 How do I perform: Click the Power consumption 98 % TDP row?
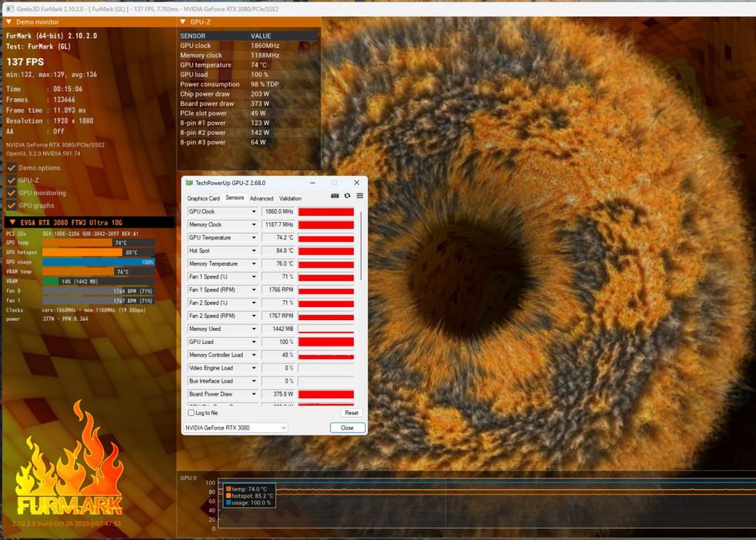point(248,84)
